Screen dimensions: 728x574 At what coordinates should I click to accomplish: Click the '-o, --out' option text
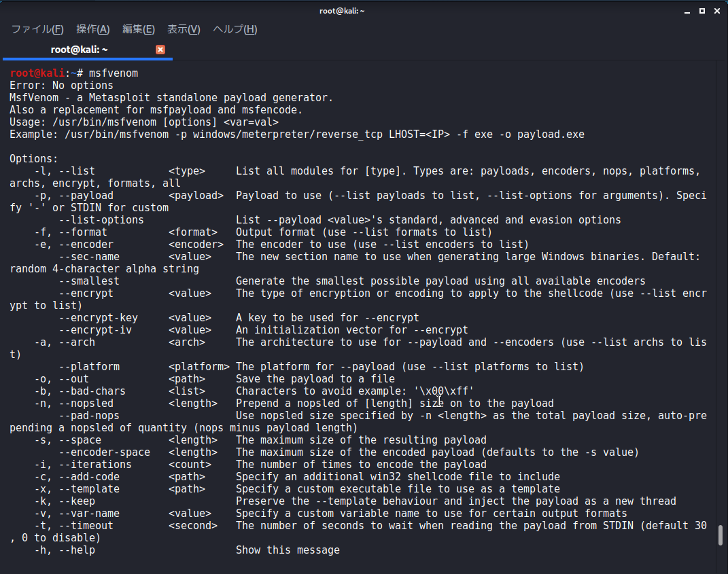pos(61,379)
